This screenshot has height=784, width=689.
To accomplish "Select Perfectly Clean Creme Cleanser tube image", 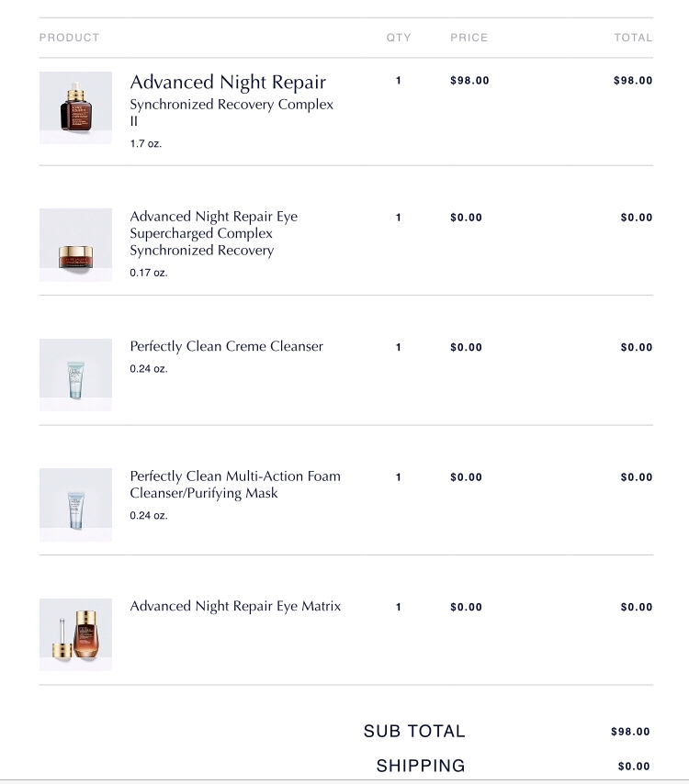I will (x=75, y=375).
